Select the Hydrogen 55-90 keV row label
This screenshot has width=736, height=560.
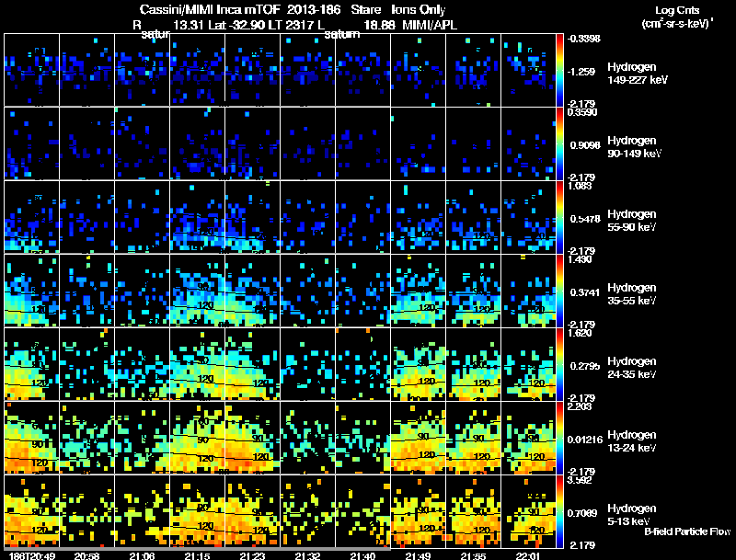pos(632,220)
